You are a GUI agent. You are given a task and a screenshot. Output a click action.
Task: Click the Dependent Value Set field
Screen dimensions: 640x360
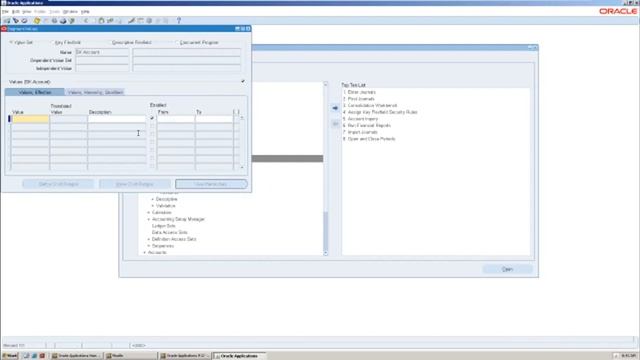click(102, 60)
